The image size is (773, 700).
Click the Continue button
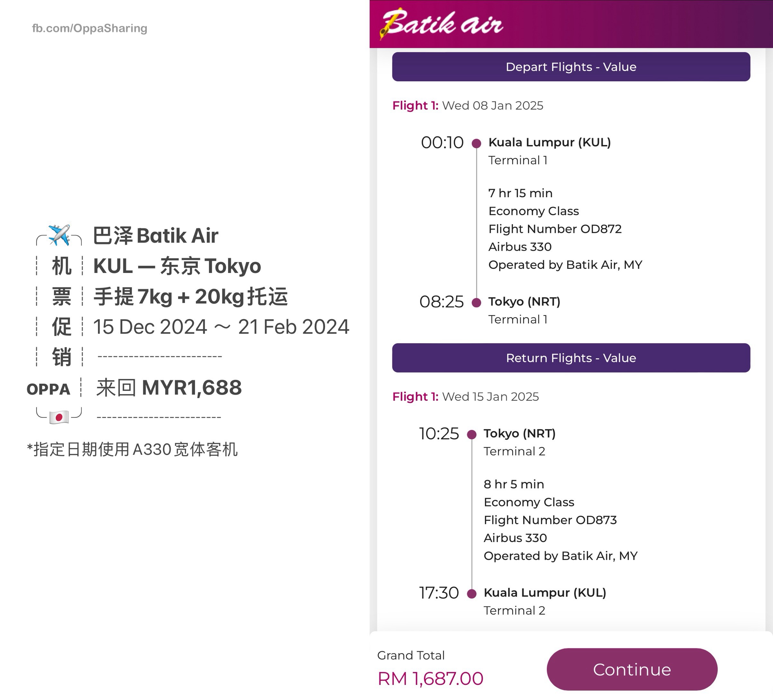(x=632, y=669)
